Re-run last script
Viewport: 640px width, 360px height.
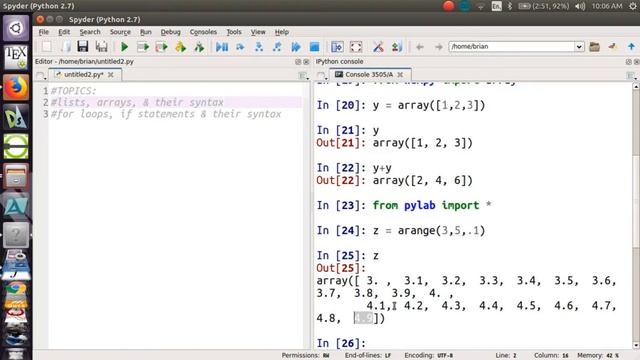[x=199, y=47]
